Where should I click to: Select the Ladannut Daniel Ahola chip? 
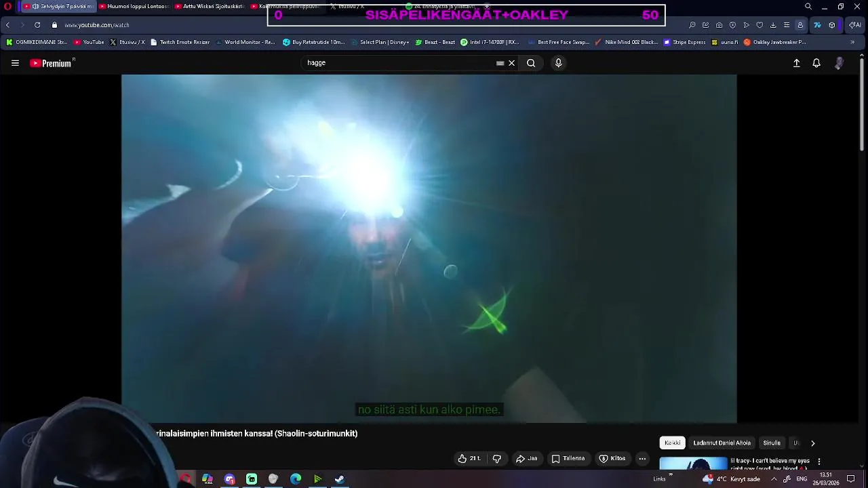click(722, 443)
